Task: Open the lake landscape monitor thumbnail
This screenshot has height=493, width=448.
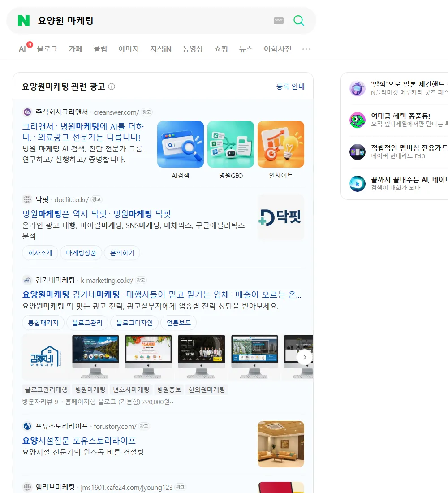Action: tap(95, 357)
